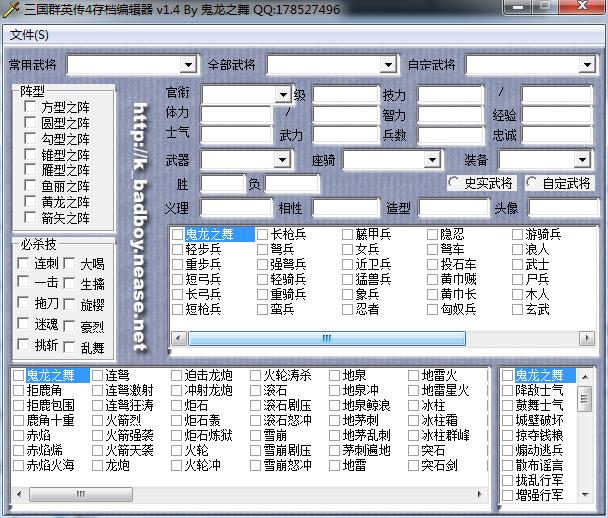Enable the 投石车 troop type
608x518 pixels.
coord(432,264)
